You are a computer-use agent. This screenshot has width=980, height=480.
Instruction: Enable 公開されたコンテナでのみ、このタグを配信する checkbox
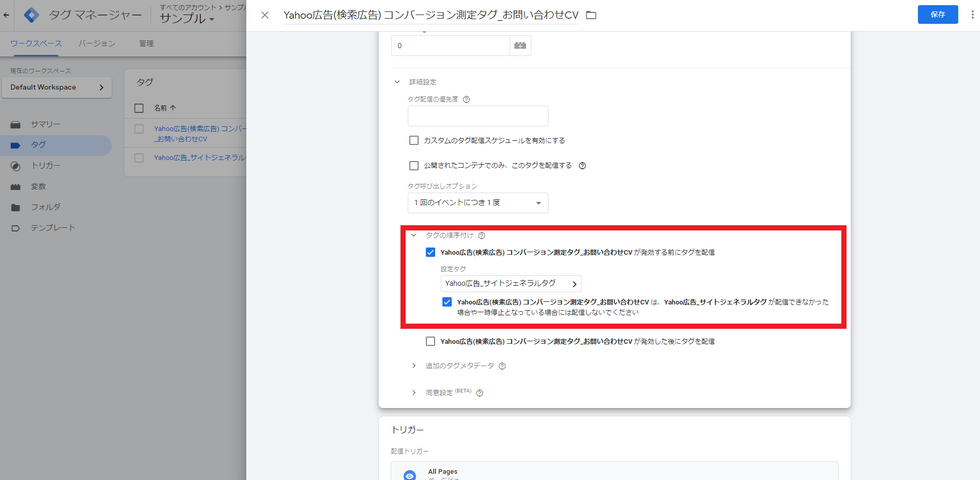coord(414,166)
